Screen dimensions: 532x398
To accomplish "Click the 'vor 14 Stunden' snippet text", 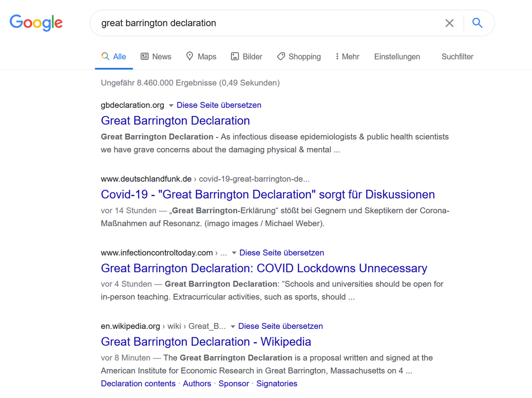I will pyautogui.click(x=129, y=210).
